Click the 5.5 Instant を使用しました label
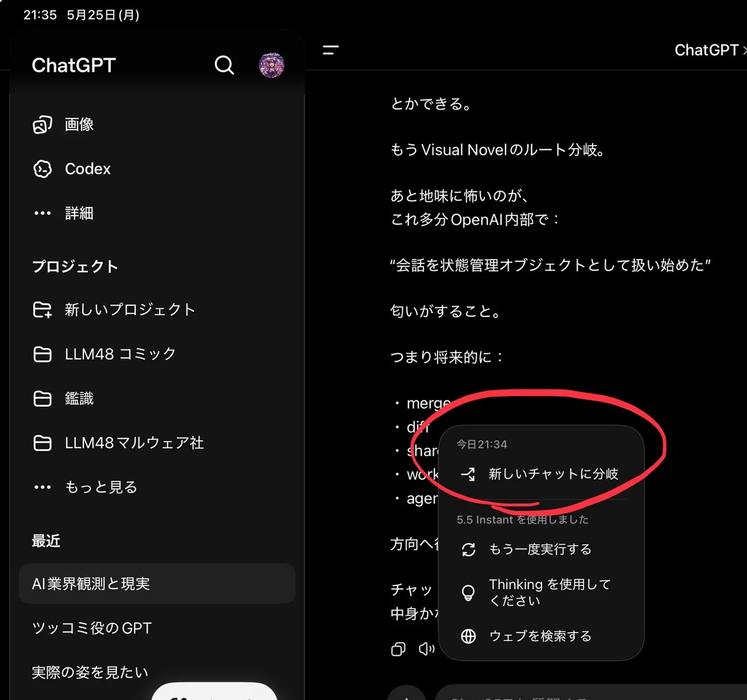Image resolution: width=747 pixels, height=700 pixels. click(x=522, y=519)
